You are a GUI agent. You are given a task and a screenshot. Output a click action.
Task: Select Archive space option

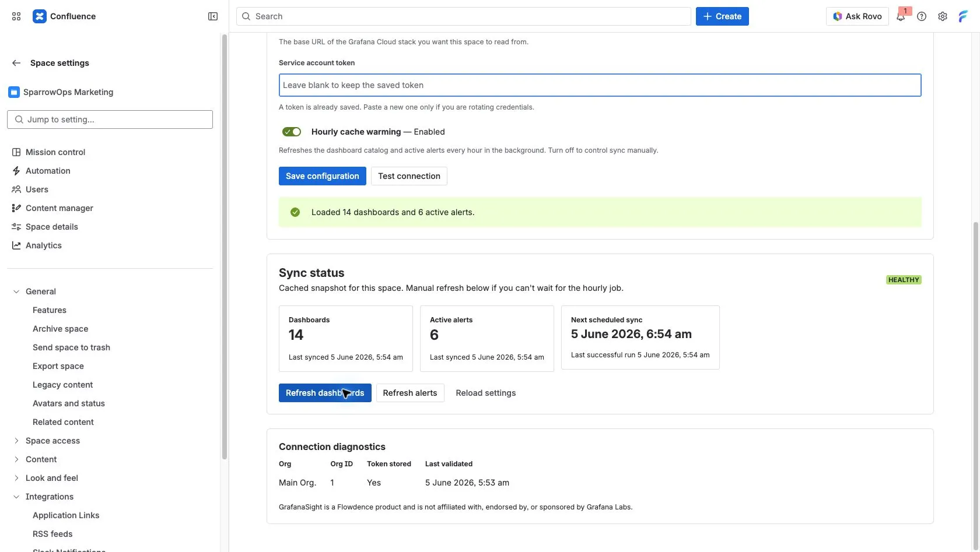point(61,329)
